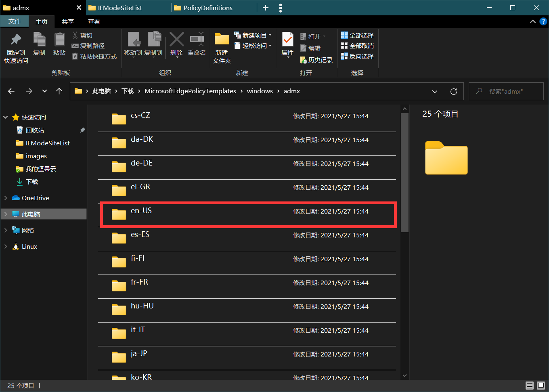Select the en-US folder
The height and width of the screenshot is (392, 549).
[x=247, y=215]
